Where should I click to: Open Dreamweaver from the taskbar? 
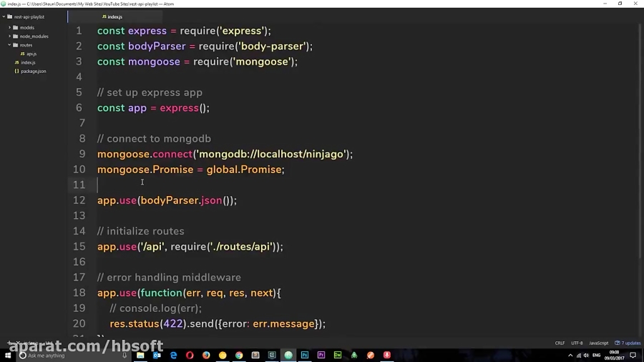coord(338,356)
